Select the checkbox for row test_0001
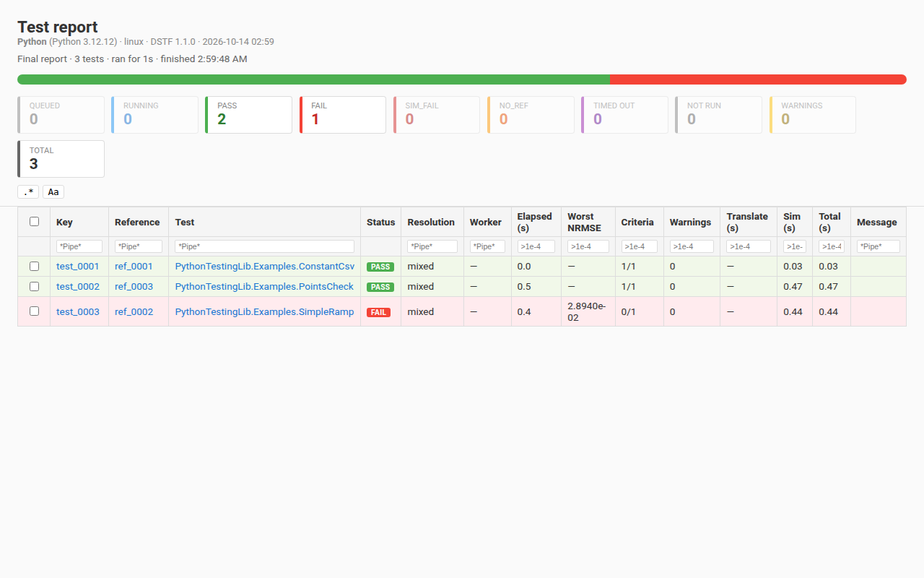Image resolution: width=924 pixels, height=578 pixels. (x=34, y=267)
